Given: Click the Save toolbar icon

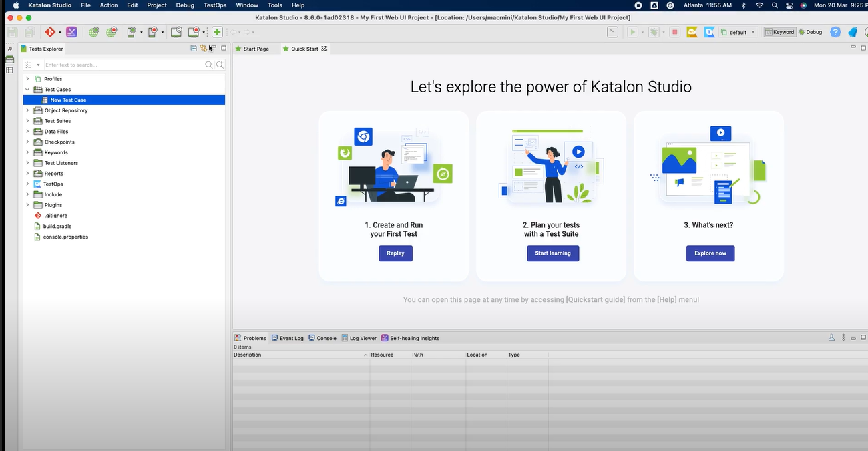Looking at the screenshot, I should click(13, 32).
